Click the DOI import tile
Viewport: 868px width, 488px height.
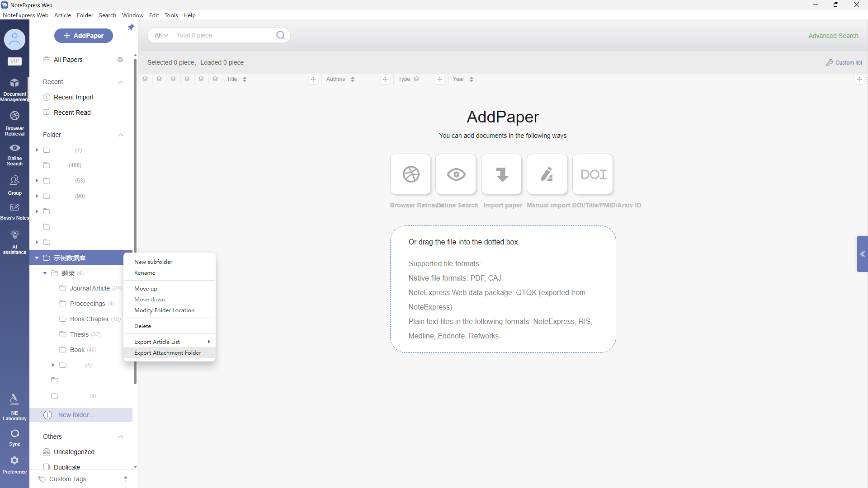[593, 174]
